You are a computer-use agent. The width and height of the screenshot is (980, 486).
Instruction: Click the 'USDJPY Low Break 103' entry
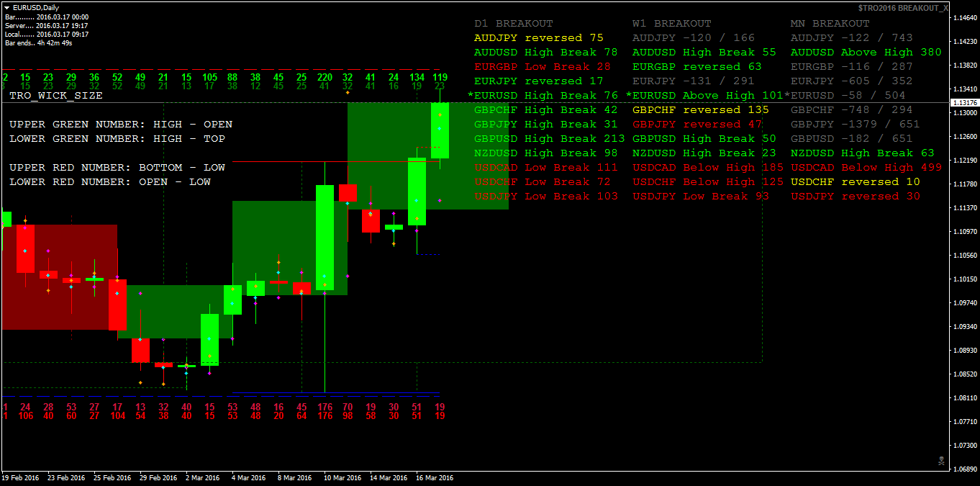pyautogui.click(x=546, y=197)
